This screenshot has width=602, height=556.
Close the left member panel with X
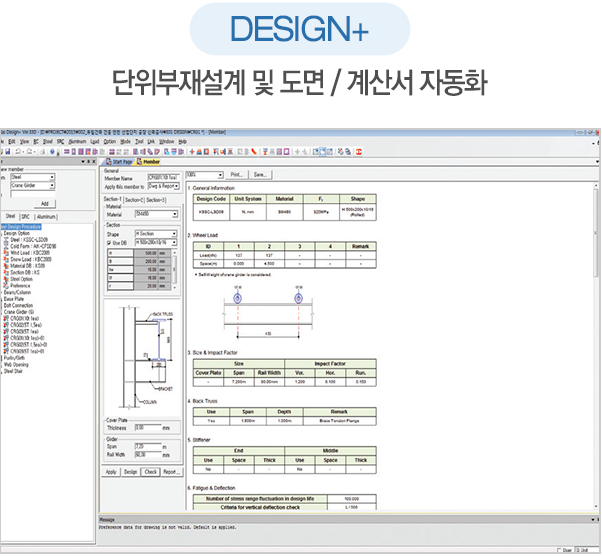click(x=94, y=162)
